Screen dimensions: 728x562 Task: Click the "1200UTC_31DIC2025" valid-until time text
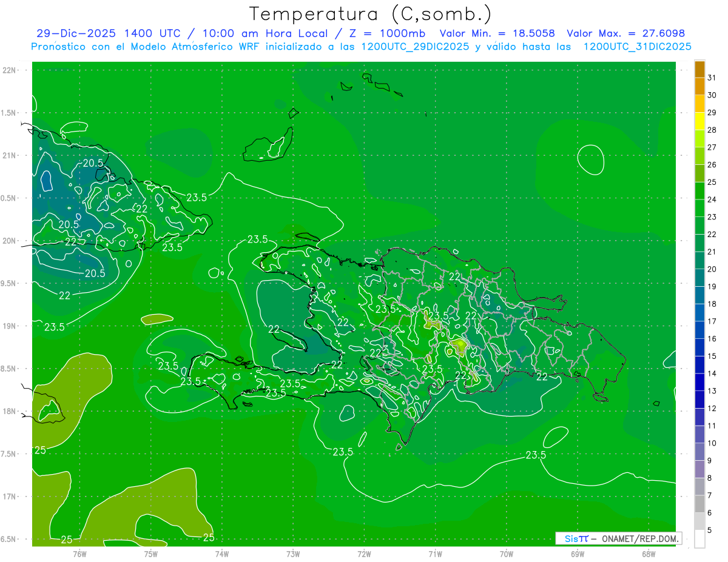(637, 47)
